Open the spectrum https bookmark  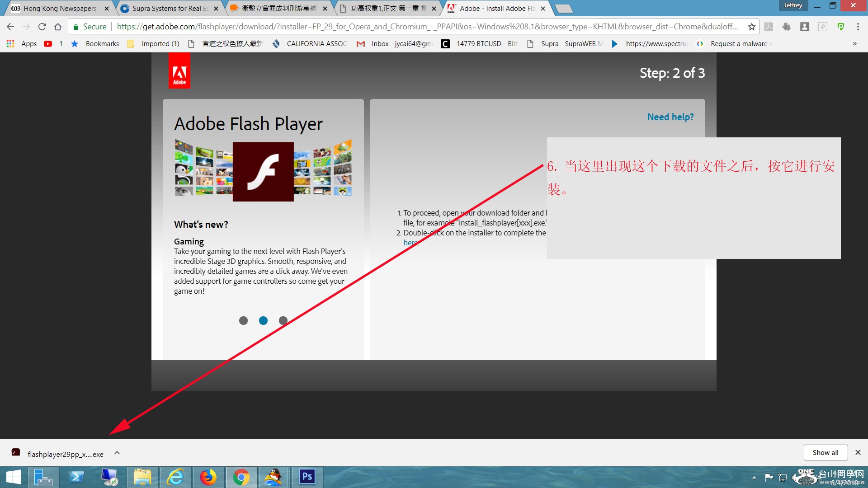[649, 44]
